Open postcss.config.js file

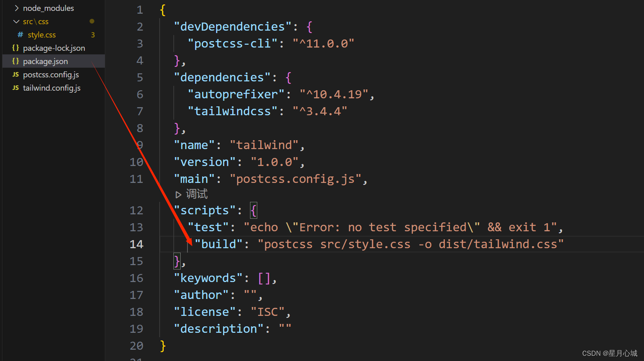51,75
